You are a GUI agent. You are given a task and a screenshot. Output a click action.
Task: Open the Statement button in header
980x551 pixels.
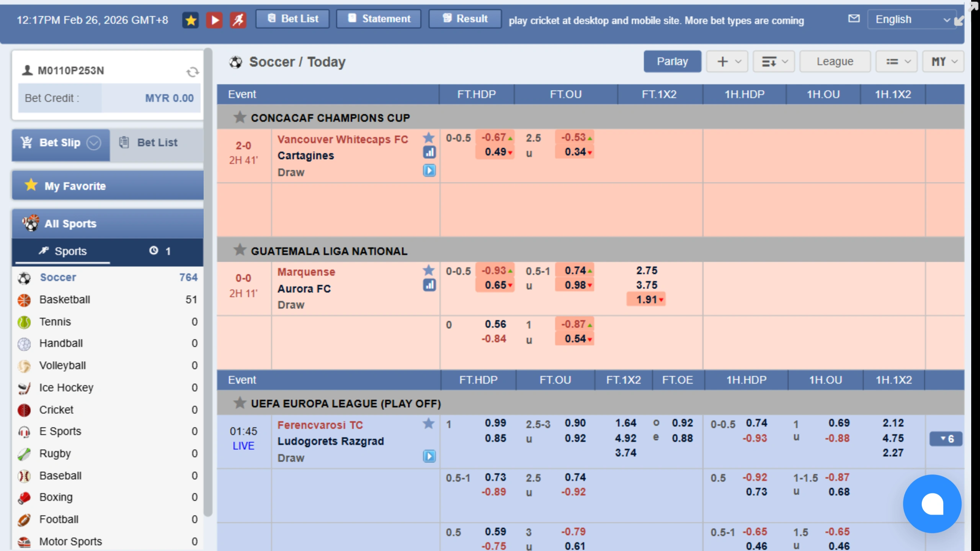coord(379,19)
